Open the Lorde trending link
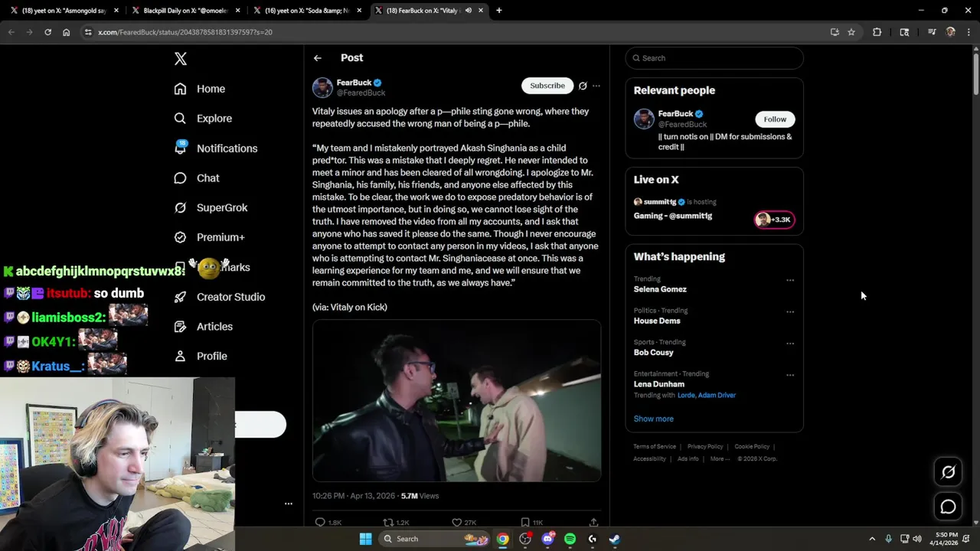Screen dimensions: 980x551 (x=687, y=396)
